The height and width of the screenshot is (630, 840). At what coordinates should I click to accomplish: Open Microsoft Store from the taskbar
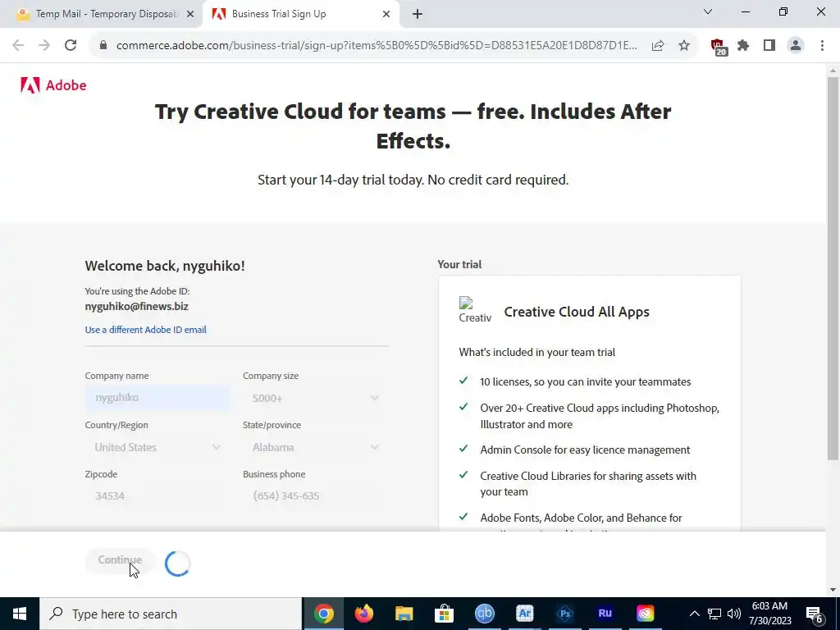click(444, 614)
